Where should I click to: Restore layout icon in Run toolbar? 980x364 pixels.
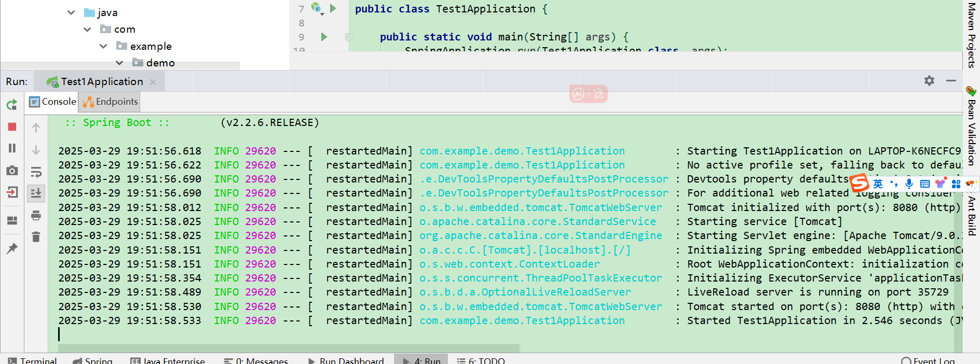[x=12, y=220]
